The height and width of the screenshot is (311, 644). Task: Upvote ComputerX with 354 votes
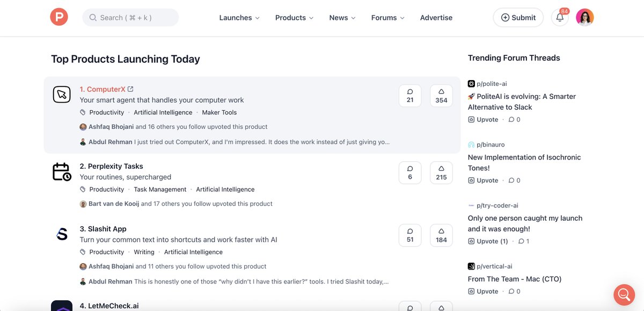click(441, 96)
